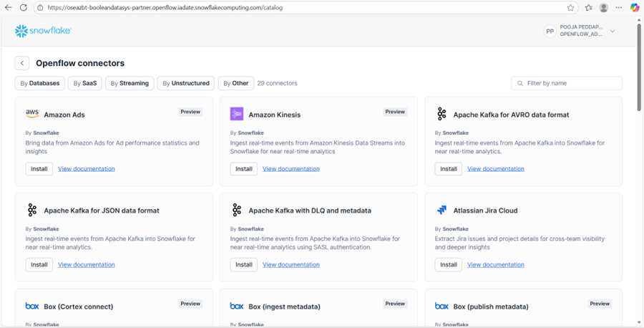Open the browser more options menu

click(x=620, y=8)
